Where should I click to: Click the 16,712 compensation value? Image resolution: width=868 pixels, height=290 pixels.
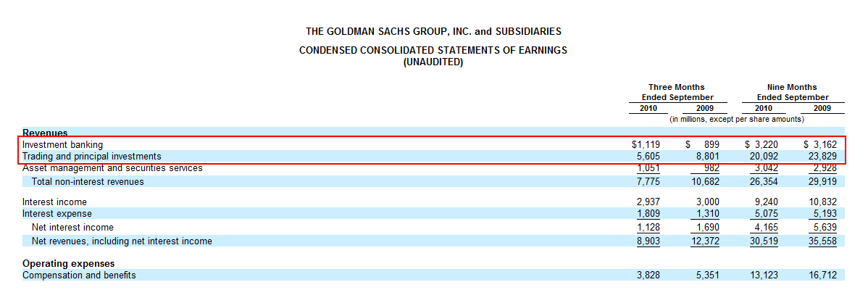click(x=822, y=275)
